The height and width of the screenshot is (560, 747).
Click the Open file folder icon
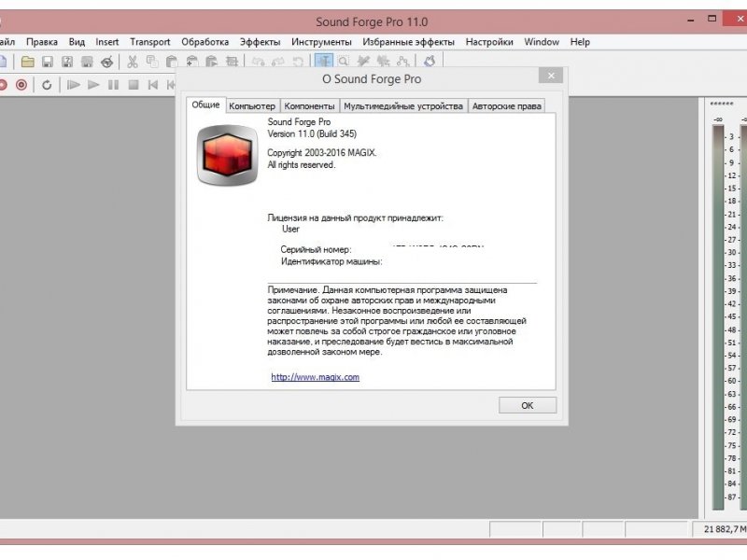(x=28, y=62)
